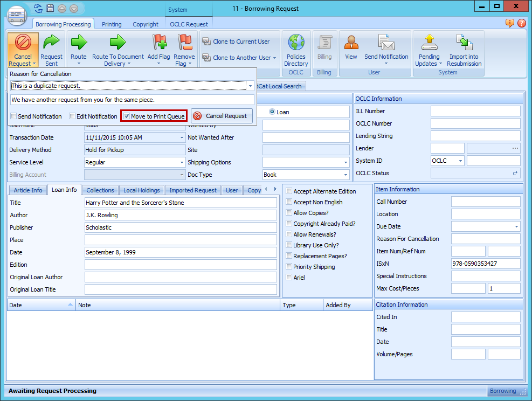Select the Route icon to route the request
The image size is (532, 401).
coord(79,49)
